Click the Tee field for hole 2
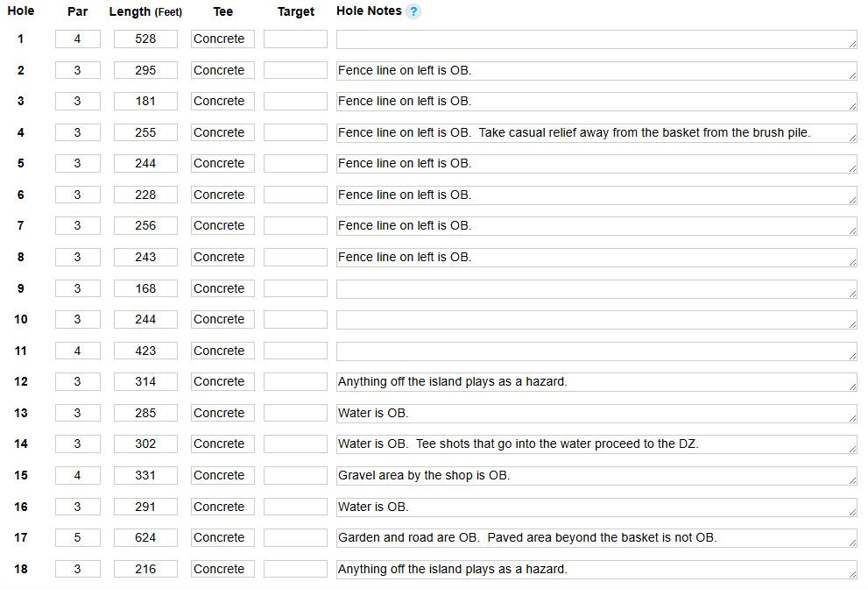868x589 pixels. 222,70
